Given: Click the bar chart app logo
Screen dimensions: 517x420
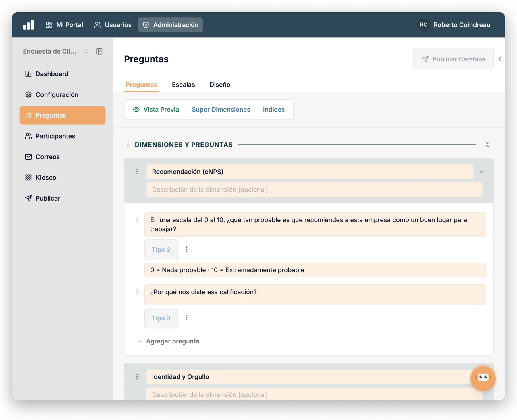Looking at the screenshot, I should click(x=28, y=25).
